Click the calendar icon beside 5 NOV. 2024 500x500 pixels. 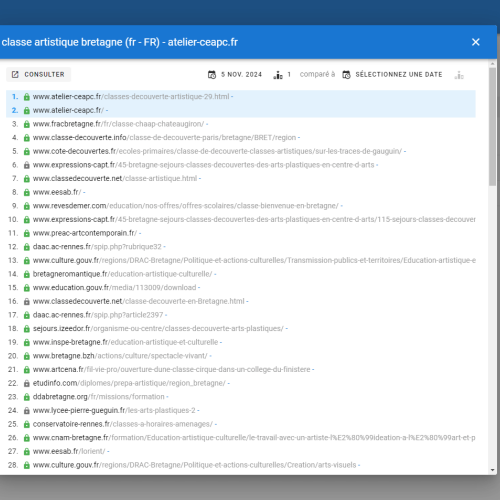click(x=212, y=74)
